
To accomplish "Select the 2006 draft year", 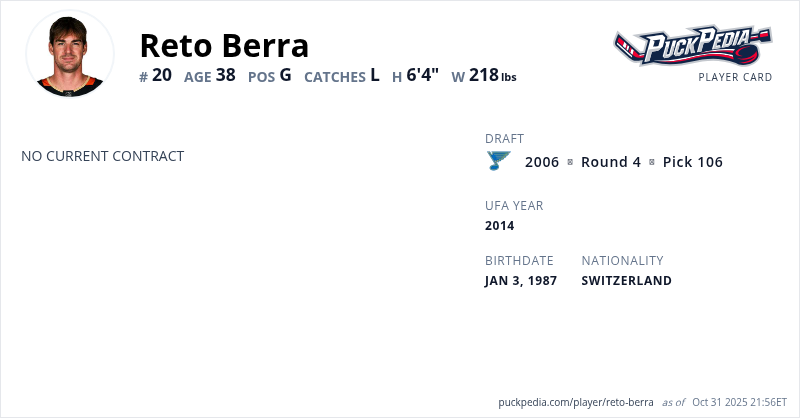I will click(542, 162).
